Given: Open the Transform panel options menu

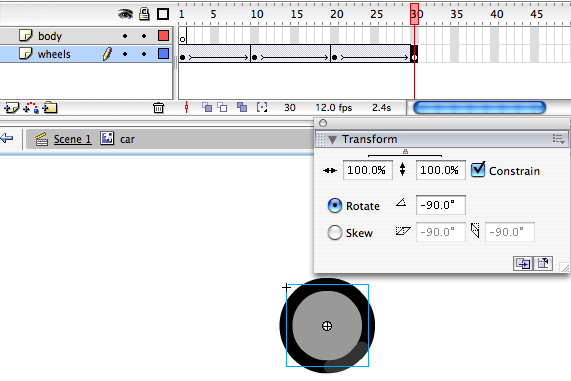Looking at the screenshot, I should 558,139.
